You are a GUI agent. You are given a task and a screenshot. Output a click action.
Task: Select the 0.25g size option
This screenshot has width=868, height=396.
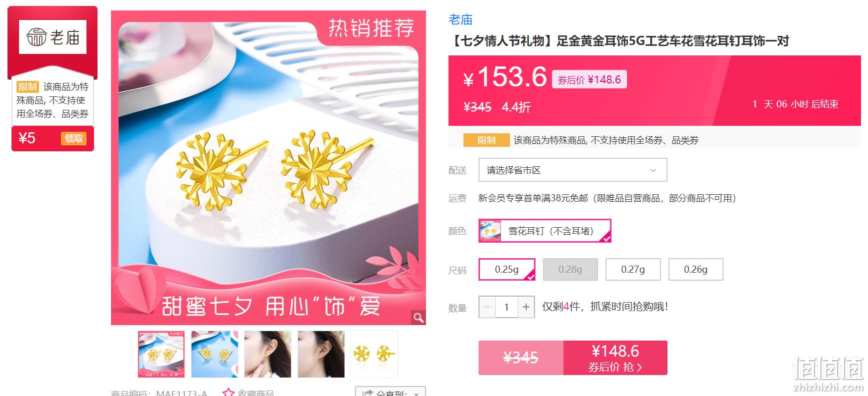(507, 270)
